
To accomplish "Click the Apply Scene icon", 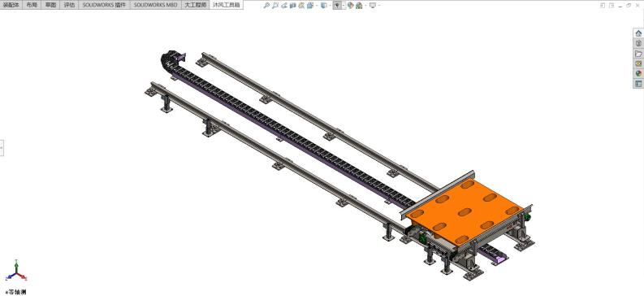I will point(359,6).
